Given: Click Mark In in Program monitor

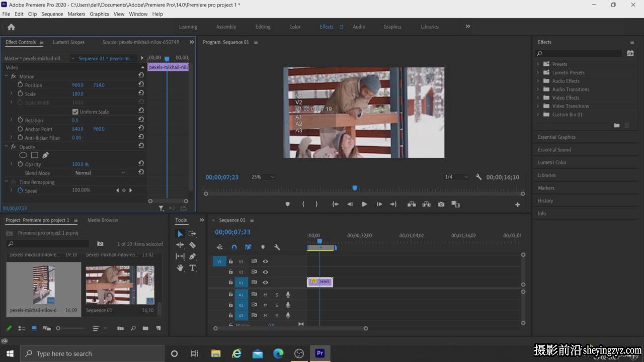Looking at the screenshot, I should tap(303, 204).
